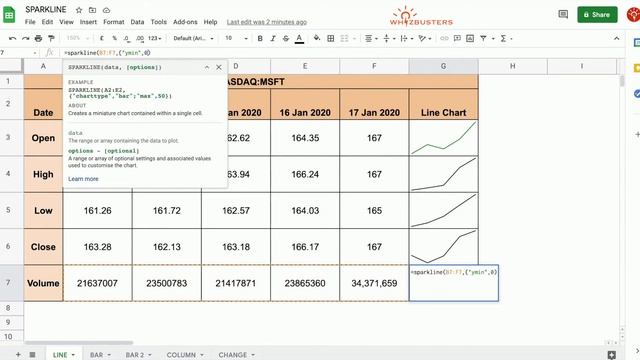The height and width of the screenshot is (360, 640).
Task: Click the green Share button
Action: pos(597,15)
